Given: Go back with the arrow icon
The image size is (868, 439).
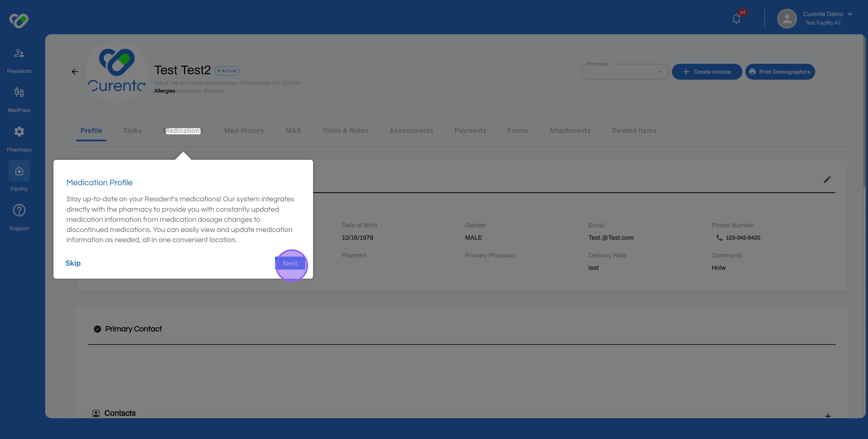Looking at the screenshot, I should pos(75,71).
